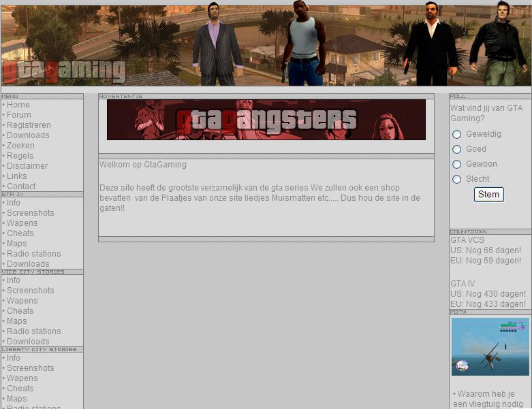Open Wapens under GTA IV
This screenshot has height=409, width=532.
pos(22,223)
